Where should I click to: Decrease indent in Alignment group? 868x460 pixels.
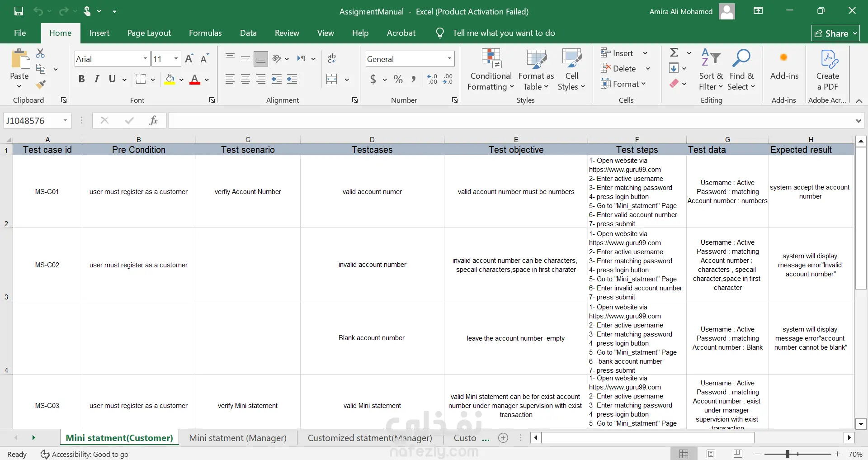(277, 80)
